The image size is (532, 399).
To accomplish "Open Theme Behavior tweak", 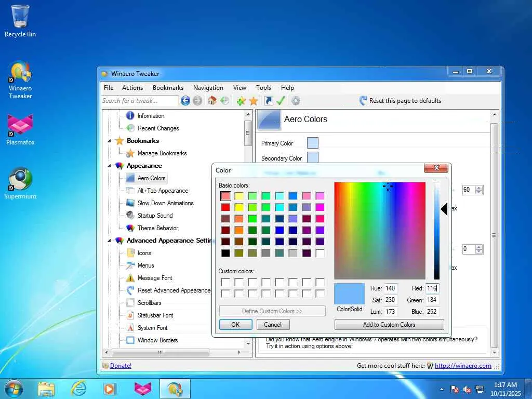I will coord(158,228).
